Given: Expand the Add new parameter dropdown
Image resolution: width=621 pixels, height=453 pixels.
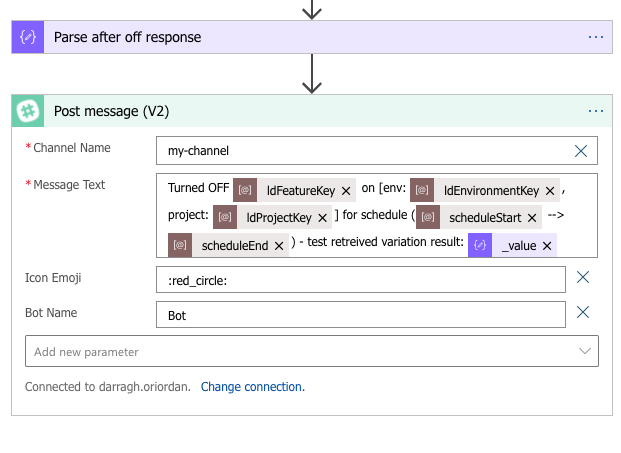Looking at the screenshot, I should click(312, 351).
